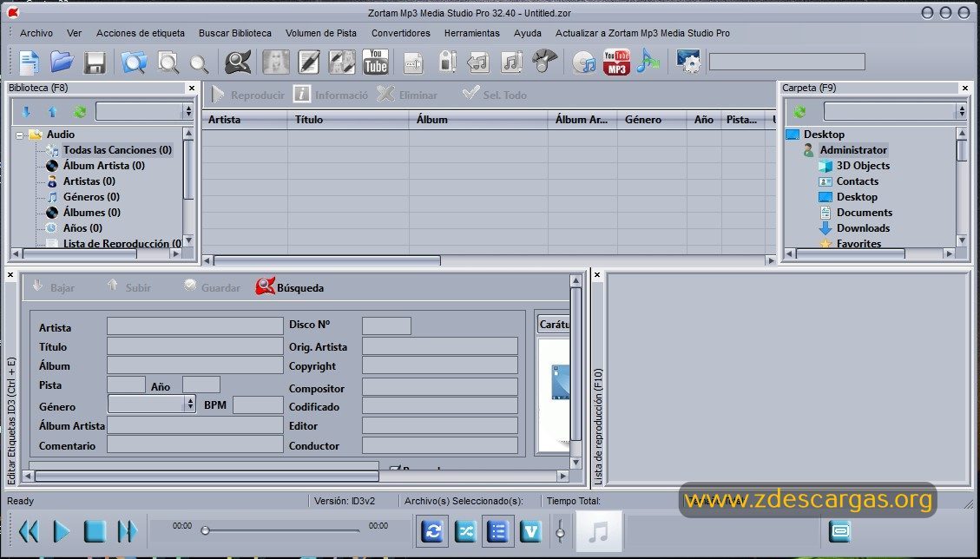This screenshot has height=559, width=980.
Task: Open the Ver menu
Action: pos(75,33)
